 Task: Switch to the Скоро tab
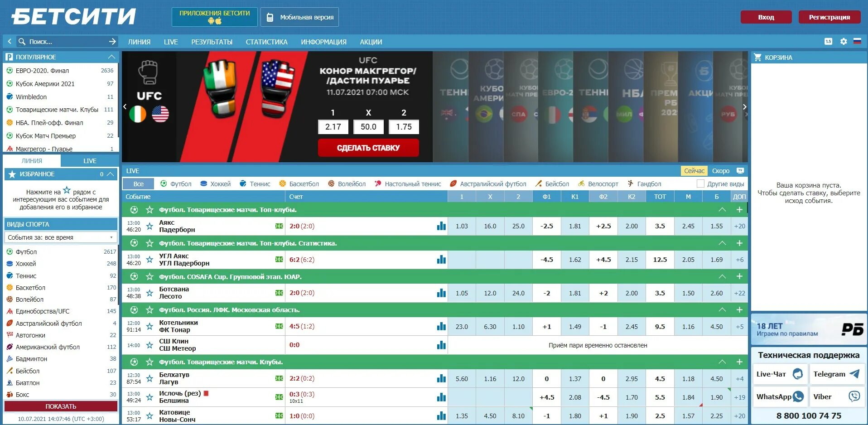(x=720, y=171)
